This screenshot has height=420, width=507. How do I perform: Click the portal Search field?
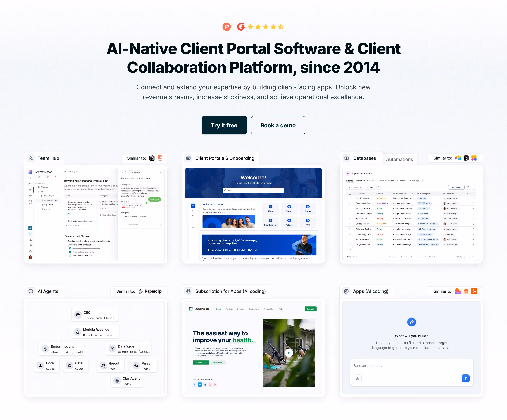tap(253, 190)
